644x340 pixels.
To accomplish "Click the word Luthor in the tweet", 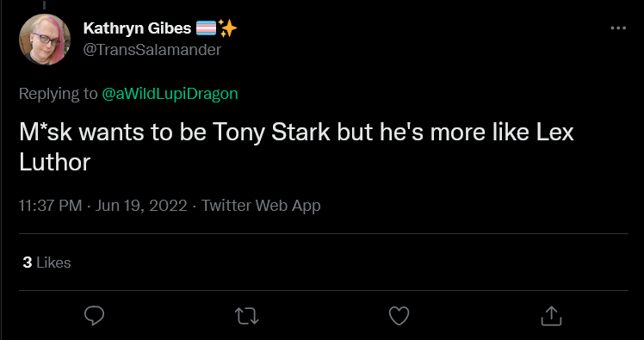I will pyautogui.click(x=54, y=163).
